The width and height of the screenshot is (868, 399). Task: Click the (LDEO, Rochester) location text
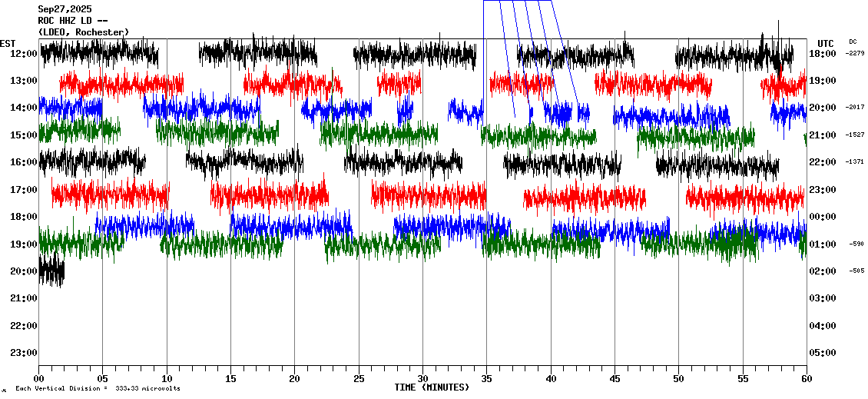point(83,32)
